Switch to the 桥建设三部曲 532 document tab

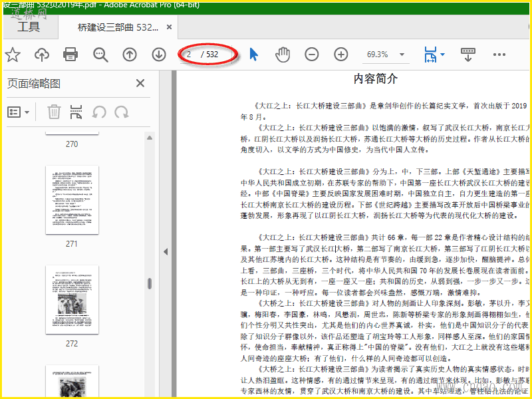click(x=118, y=27)
